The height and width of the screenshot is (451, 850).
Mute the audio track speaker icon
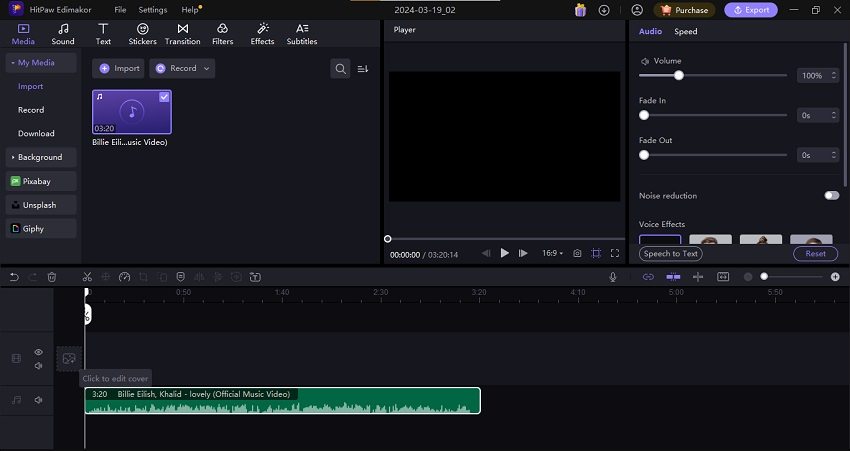click(38, 400)
